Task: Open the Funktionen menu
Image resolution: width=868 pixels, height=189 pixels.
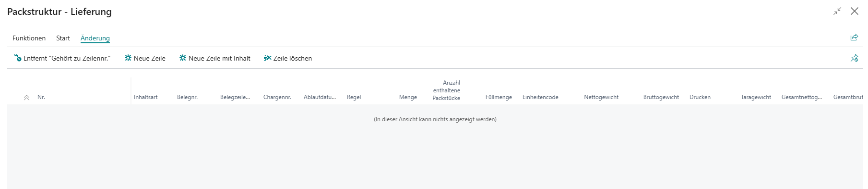Action: 29,38
